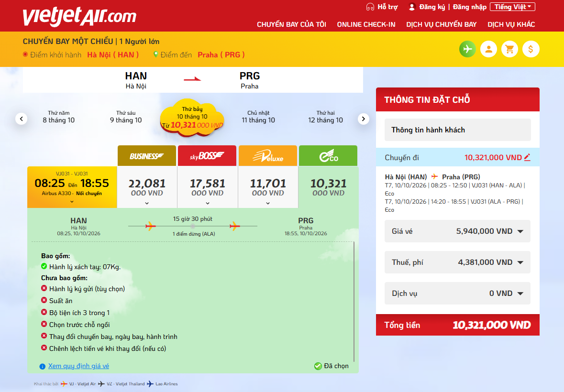Open Xem quy định giá vé link
This screenshot has height=392, width=564.
[x=78, y=366]
